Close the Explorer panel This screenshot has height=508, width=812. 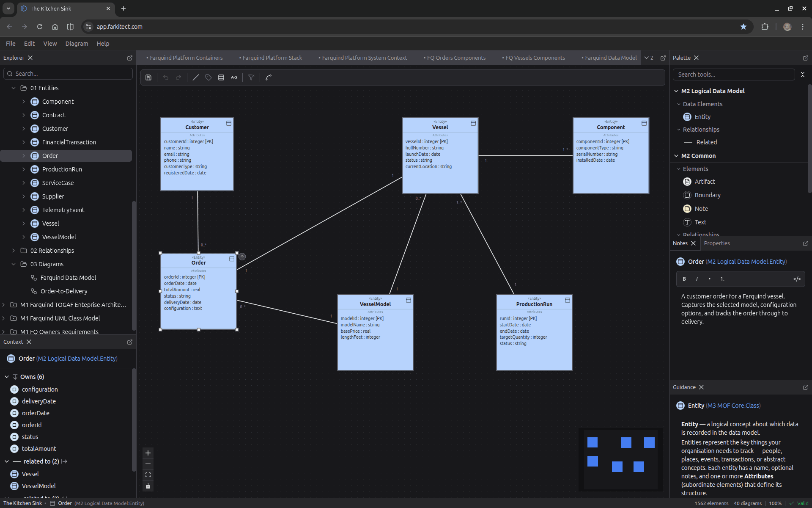click(x=30, y=58)
